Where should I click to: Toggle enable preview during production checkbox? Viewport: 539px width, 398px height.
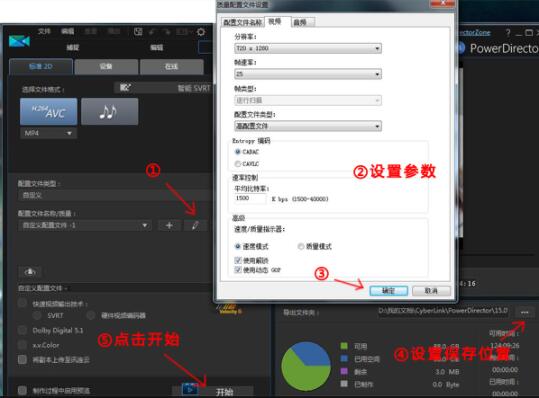(22, 390)
